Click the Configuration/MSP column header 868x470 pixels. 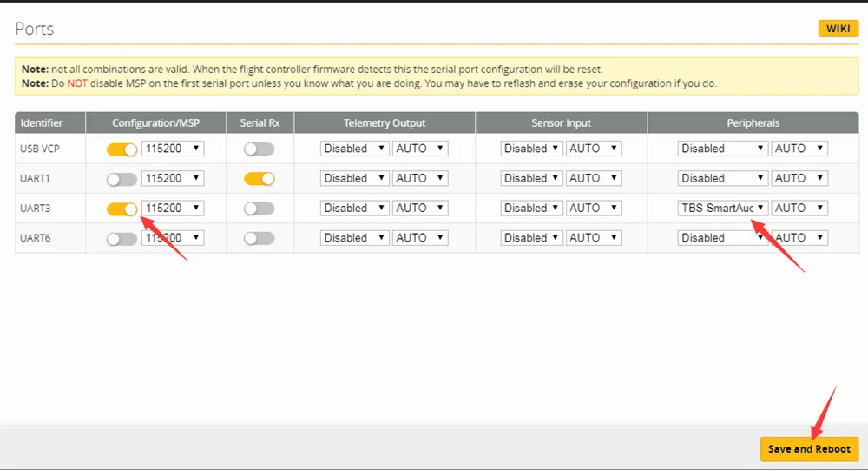click(155, 123)
